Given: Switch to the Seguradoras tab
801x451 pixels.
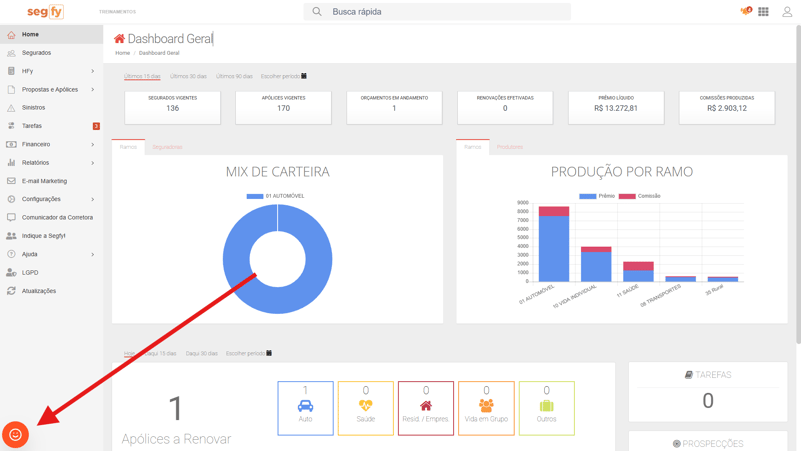Looking at the screenshot, I should (167, 147).
